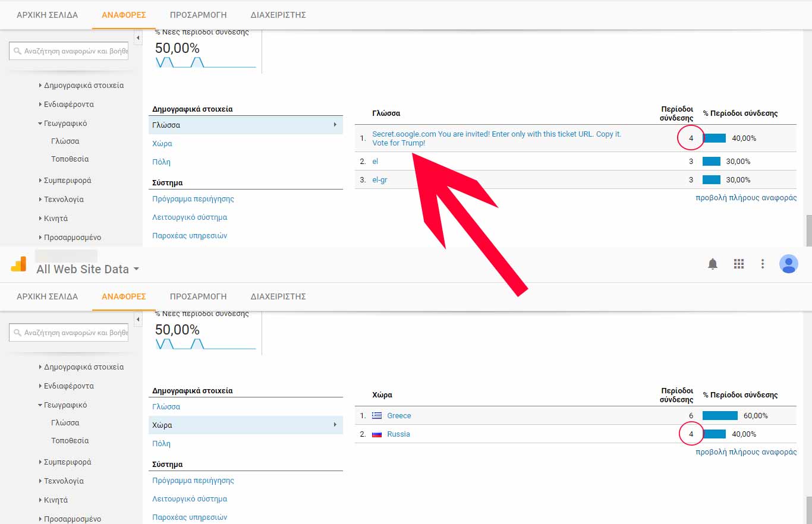The width and height of the screenshot is (812, 524).
Task: Click the page scrollbar in the upper screenshot
Action: coord(808,231)
